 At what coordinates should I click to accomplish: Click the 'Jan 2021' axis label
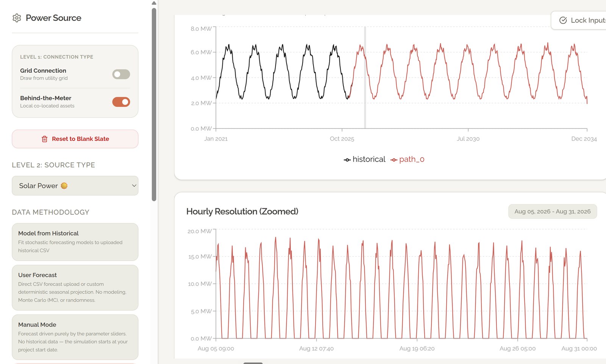pos(216,139)
